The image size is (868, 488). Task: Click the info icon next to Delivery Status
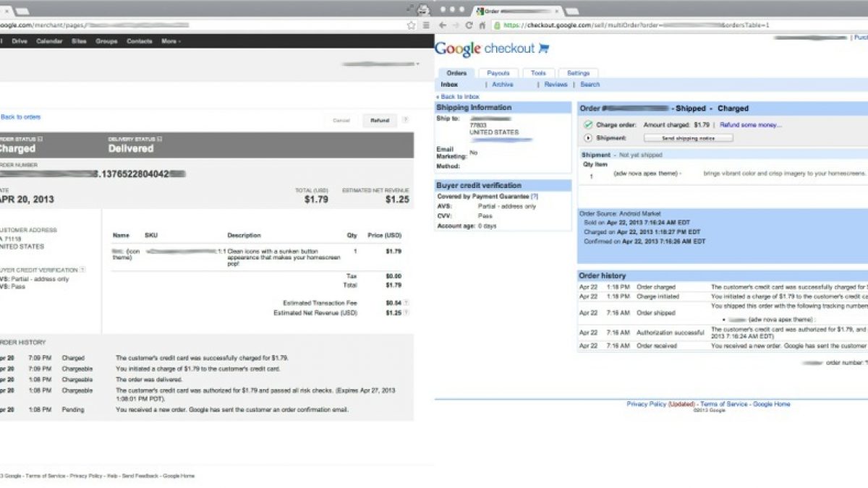coord(159,139)
